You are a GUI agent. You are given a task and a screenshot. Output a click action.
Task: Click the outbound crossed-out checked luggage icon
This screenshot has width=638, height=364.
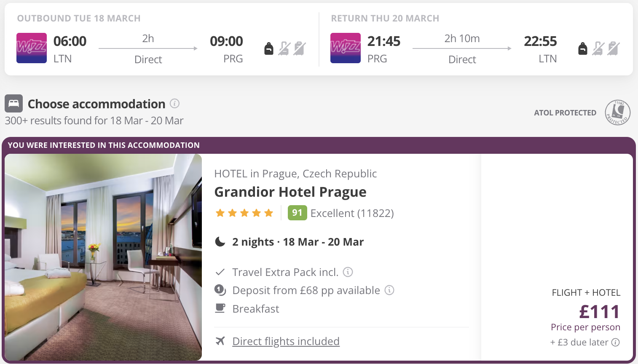coord(300,48)
